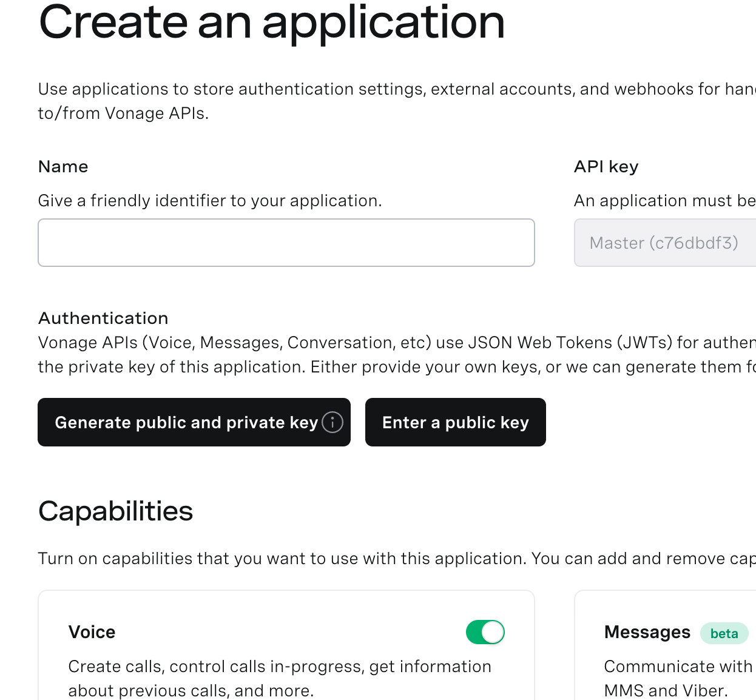Screen dimensions: 756x700
Task: Click Generate public and private key button
Action: (194, 422)
